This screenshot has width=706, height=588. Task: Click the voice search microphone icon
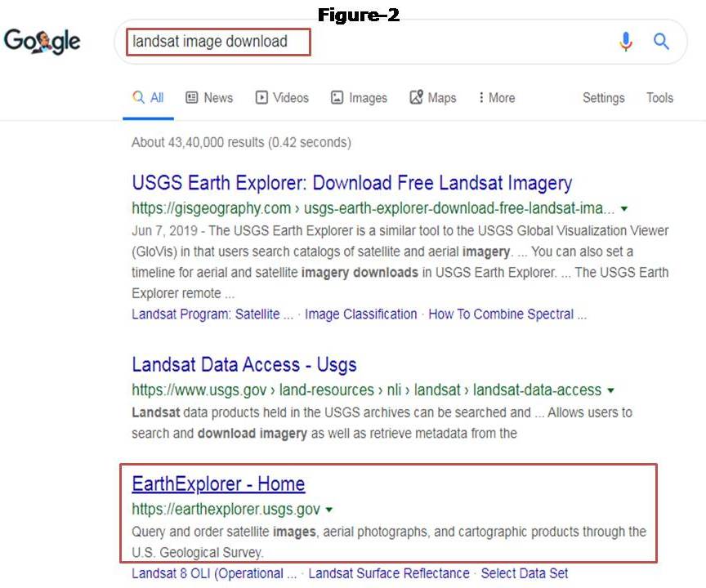click(x=625, y=42)
